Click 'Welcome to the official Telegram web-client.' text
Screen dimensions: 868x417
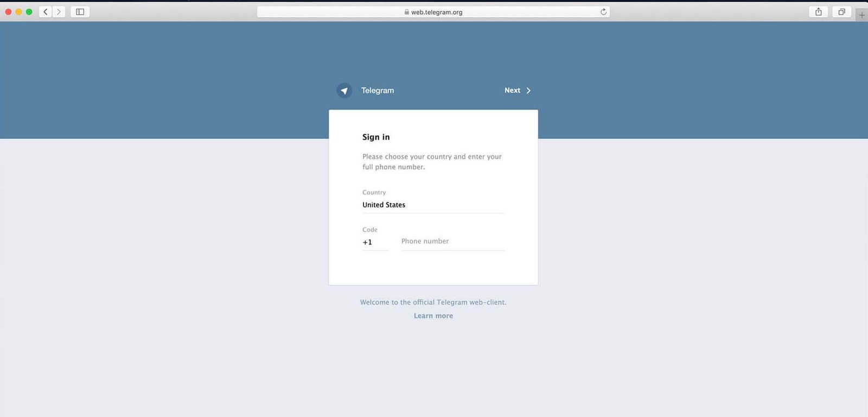(433, 302)
